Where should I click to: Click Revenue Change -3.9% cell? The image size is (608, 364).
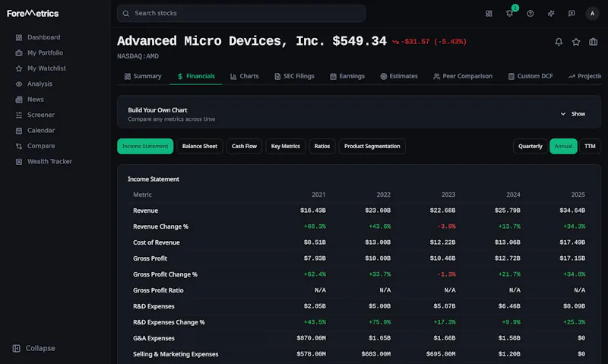coord(446,226)
